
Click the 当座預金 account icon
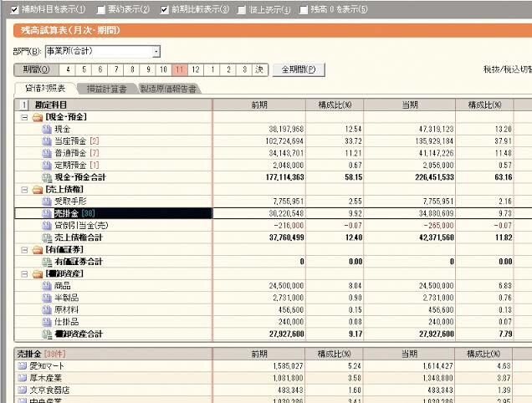click(47, 141)
